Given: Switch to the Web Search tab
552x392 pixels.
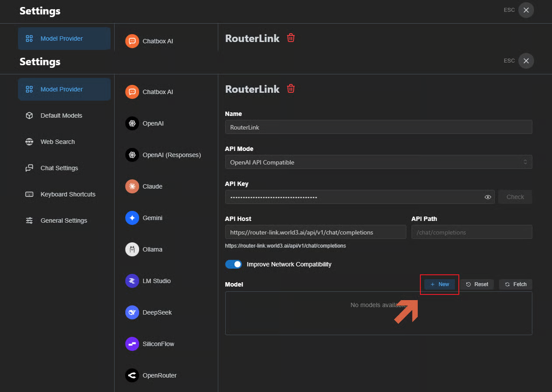Looking at the screenshot, I should (x=57, y=142).
